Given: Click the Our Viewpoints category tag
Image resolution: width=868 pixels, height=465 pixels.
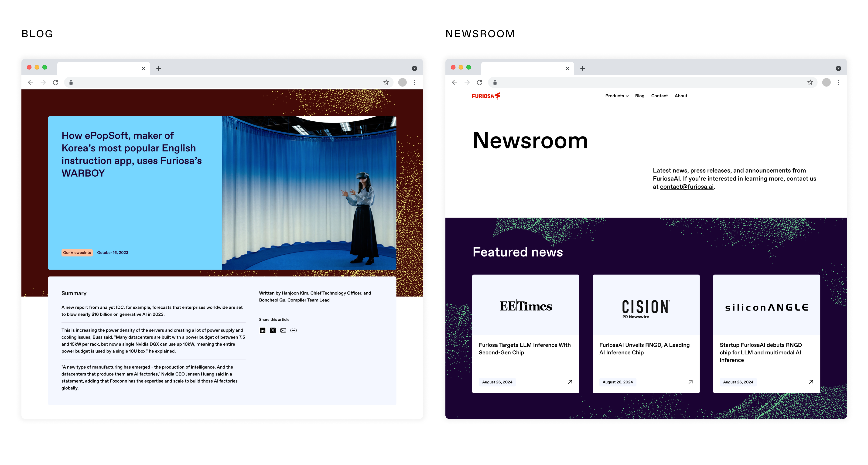Looking at the screenshot, I should coord(77,253).
